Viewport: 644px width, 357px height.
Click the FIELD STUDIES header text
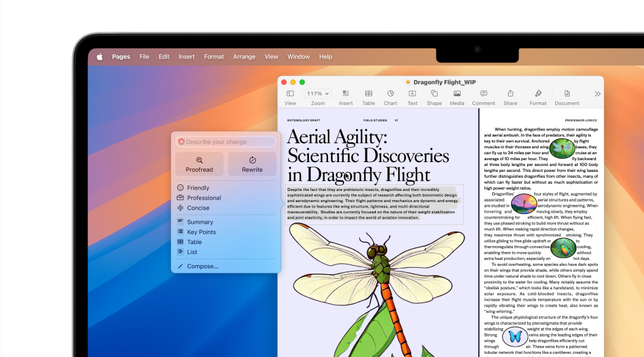pos(375,120)
